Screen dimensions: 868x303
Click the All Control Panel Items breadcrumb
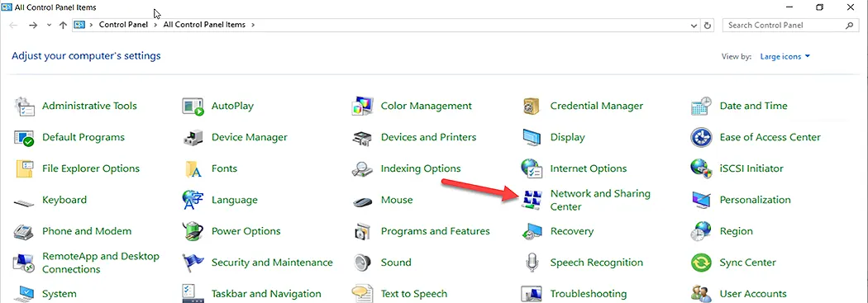(203, 25)
